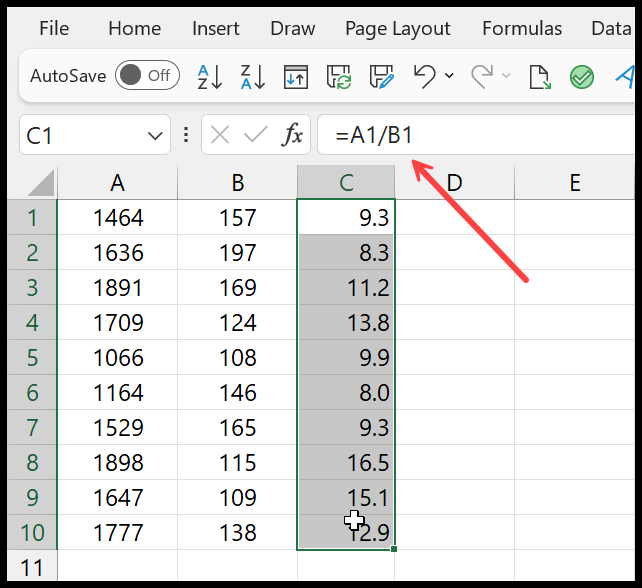
Task: Confirm entry with the check icon
Action: [255, 135]
